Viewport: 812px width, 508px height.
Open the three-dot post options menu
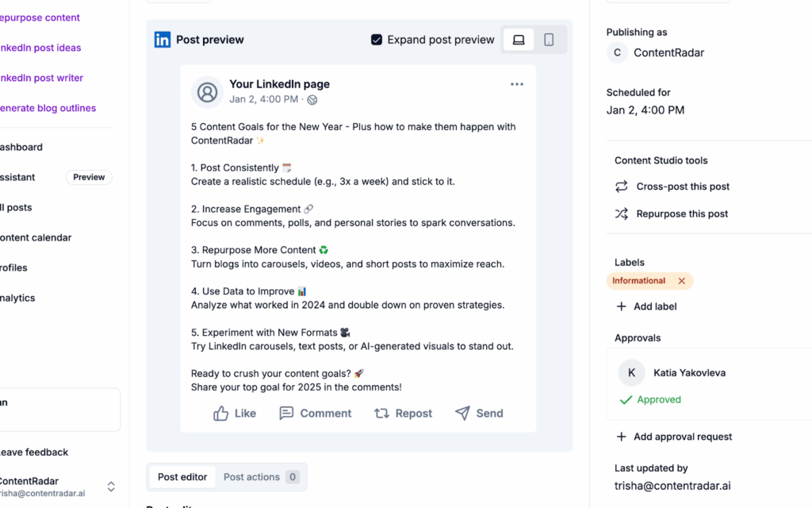pos(517,84)
